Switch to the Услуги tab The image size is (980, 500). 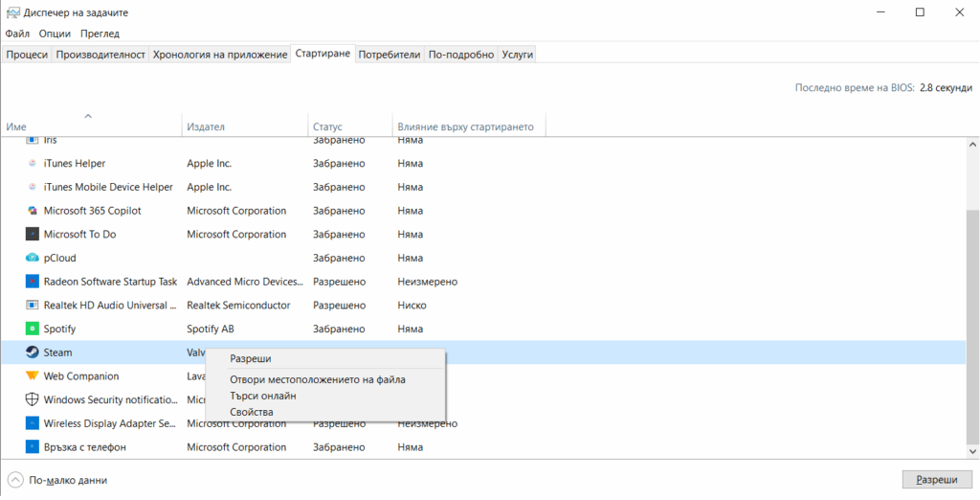pos(518,55)
